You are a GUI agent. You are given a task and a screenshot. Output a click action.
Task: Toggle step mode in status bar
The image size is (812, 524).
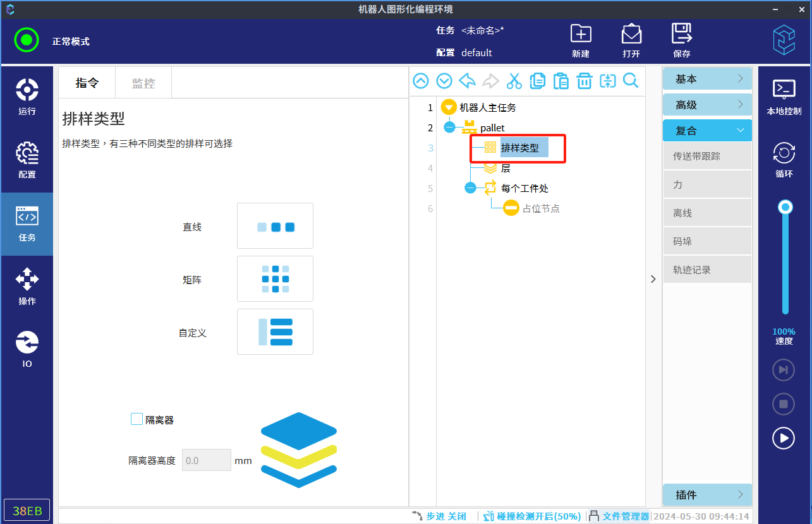pos(440,516)
